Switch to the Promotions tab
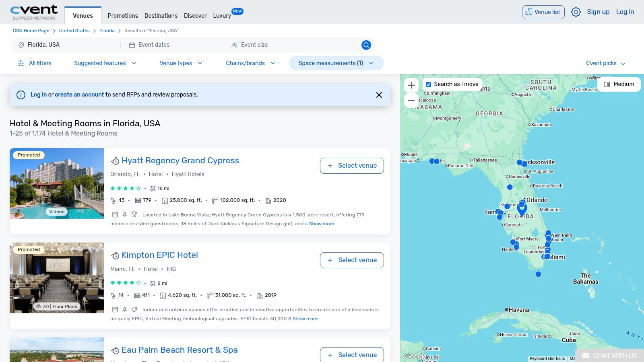644x362 pixels. coord(123,16)
